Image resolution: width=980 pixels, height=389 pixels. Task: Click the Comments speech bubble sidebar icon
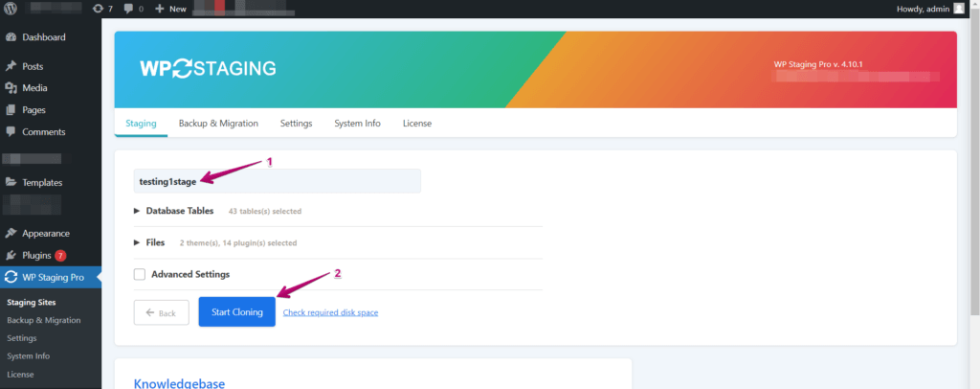(11, 132)
